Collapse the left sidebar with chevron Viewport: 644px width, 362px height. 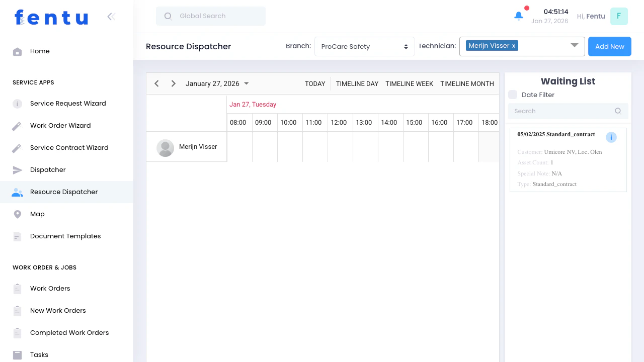(x=111, y=16)
